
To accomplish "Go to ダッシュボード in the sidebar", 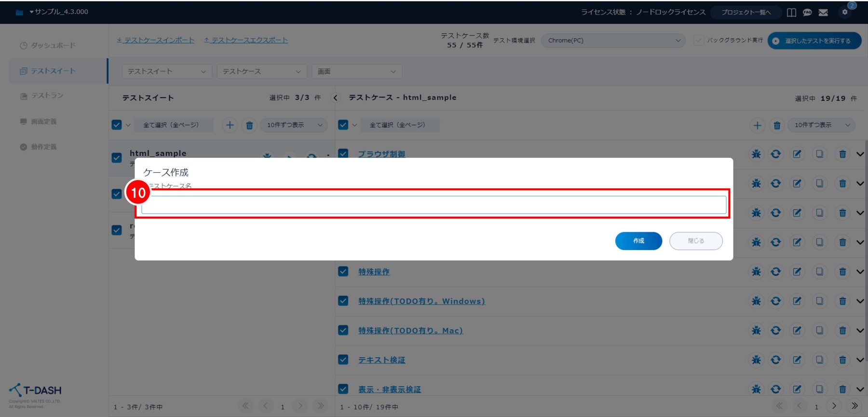I will (53, 45).
